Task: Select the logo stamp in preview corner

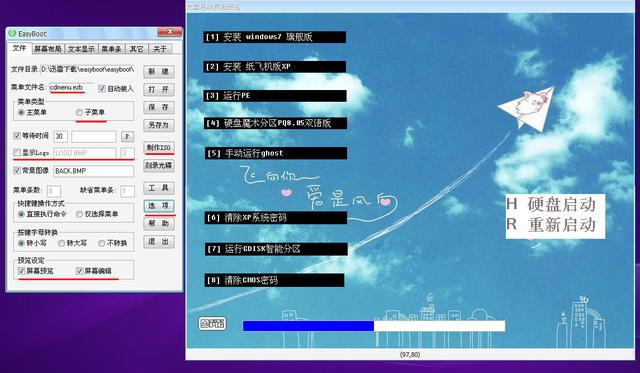Action: click(x=212, y=324)
